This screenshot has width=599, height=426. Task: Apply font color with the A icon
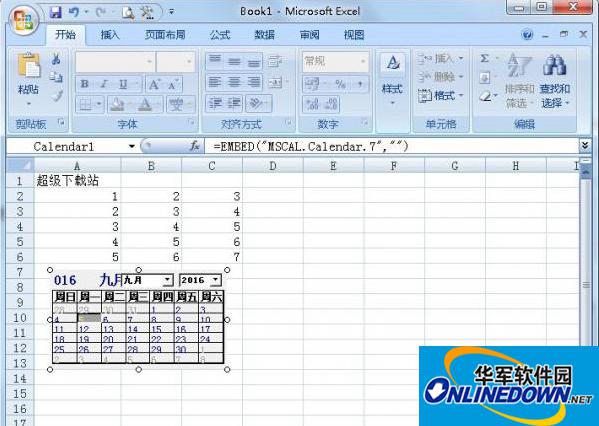[145, 104]
